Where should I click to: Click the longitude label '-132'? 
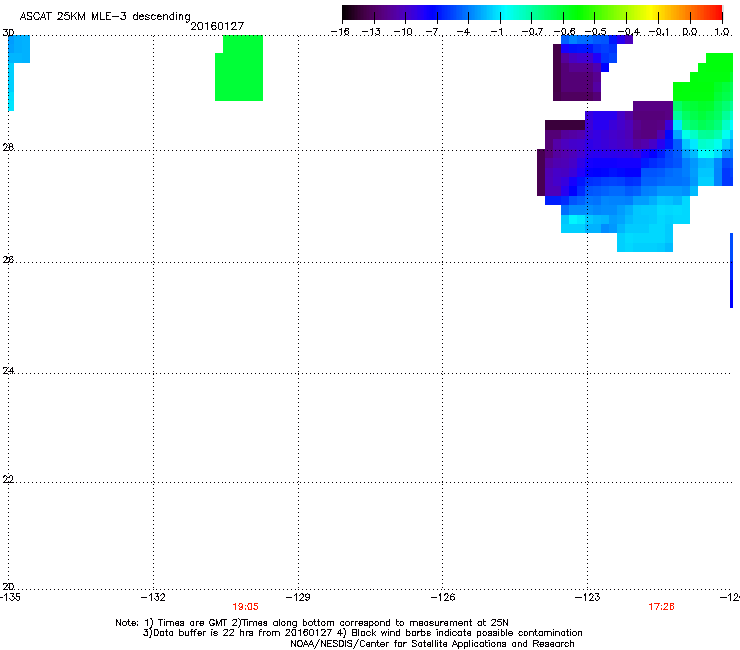153,597
